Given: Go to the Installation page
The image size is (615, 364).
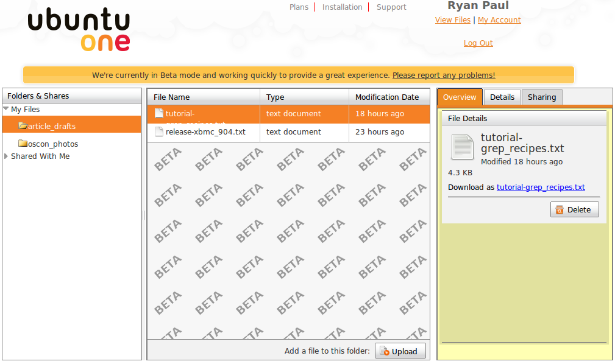Looking at the screenshot, I should coord(342,7).
